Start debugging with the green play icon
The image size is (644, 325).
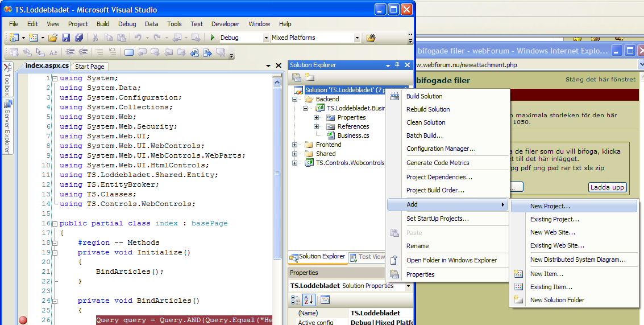tap(213, 38)
